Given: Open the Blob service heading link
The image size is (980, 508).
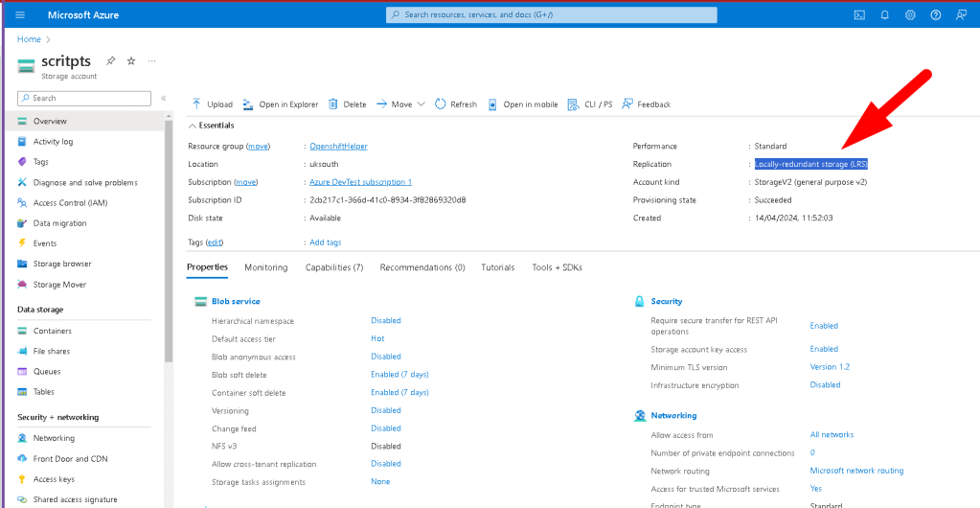Looking at the screenshot, I should (x=236, y=301).
